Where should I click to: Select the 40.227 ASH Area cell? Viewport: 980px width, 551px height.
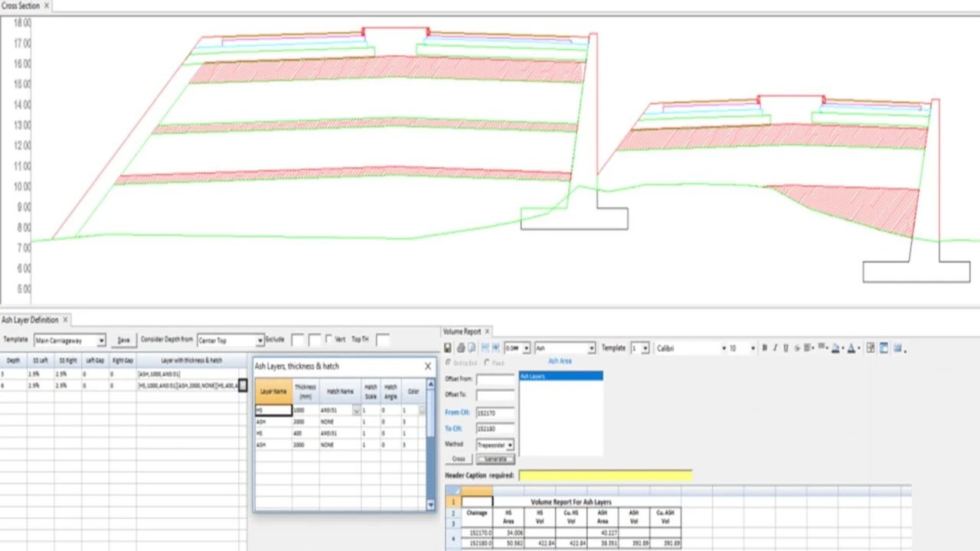pyautogui.click(x=603, y=532)
